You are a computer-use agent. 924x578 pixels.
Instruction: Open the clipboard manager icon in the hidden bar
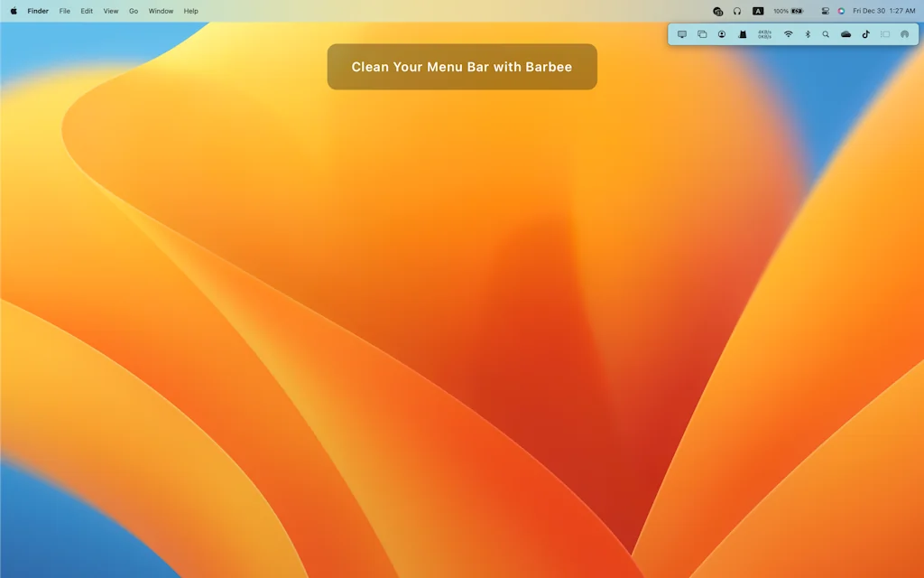[x=702, y=33]
